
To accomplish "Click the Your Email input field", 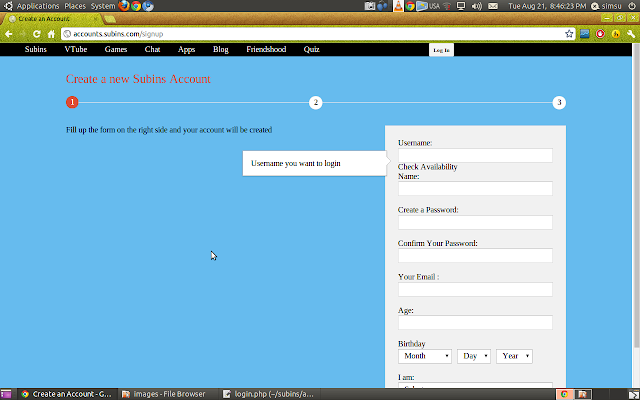I will pyautogui.click(x=475, y=289).
